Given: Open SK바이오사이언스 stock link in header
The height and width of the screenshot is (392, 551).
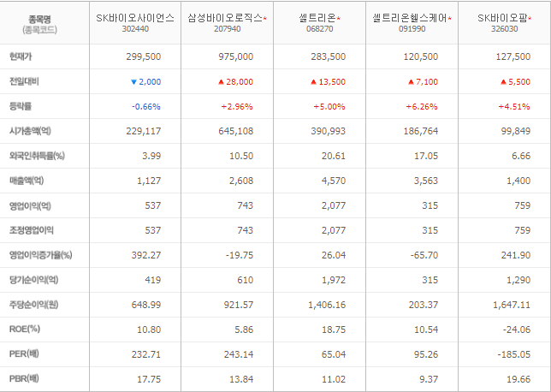Looking at the screenshot, I should tap(135, 18).
